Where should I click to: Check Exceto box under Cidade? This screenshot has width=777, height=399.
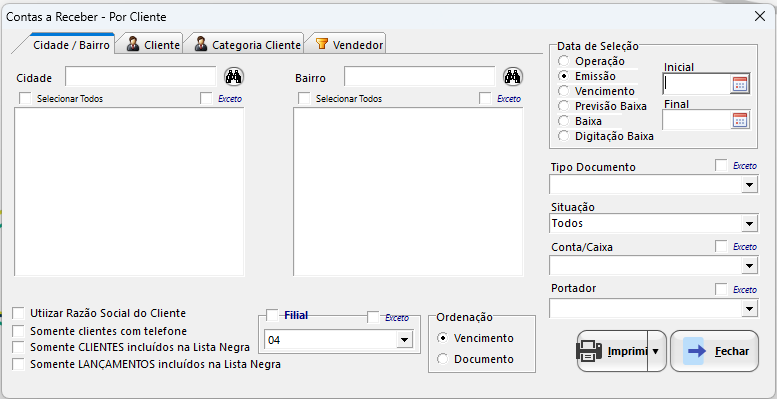206,98
